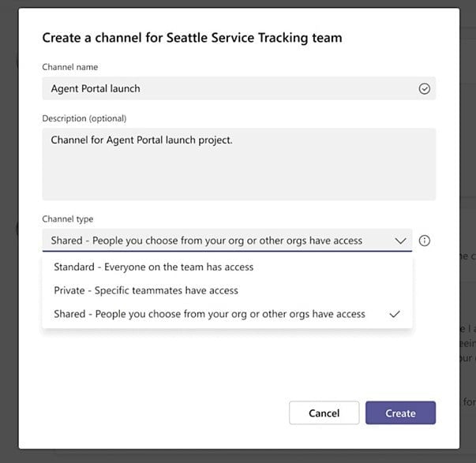Choose Private - Specific teammates have access
The image size is (476, 463).
pyautogui.click(x=145, y=290)
